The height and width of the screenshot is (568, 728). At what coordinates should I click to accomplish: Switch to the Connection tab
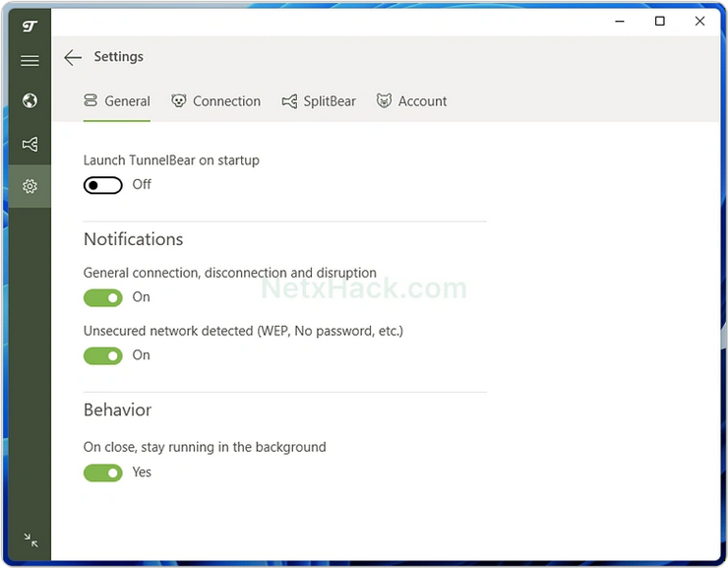tap(216, 101)
